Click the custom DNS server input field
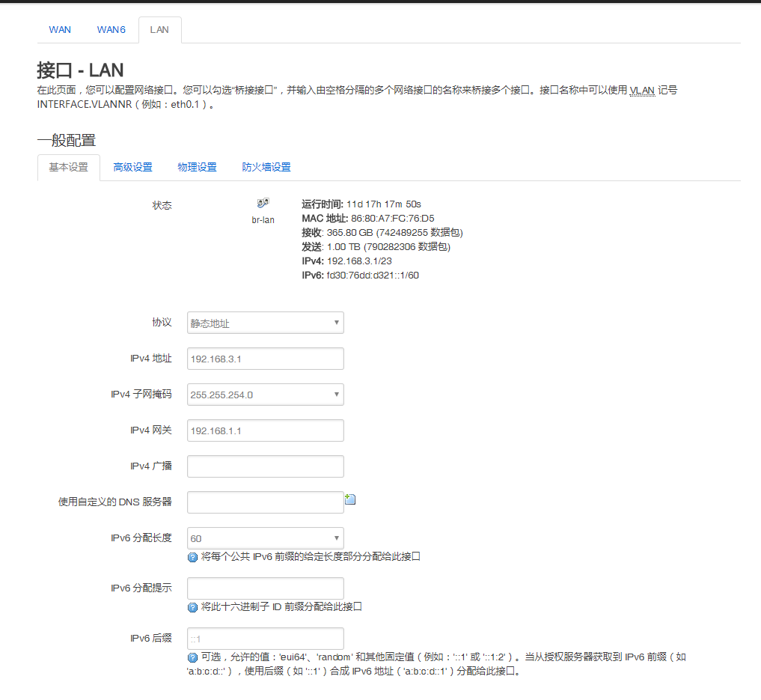Screen dimensions: 761x700 266,502
